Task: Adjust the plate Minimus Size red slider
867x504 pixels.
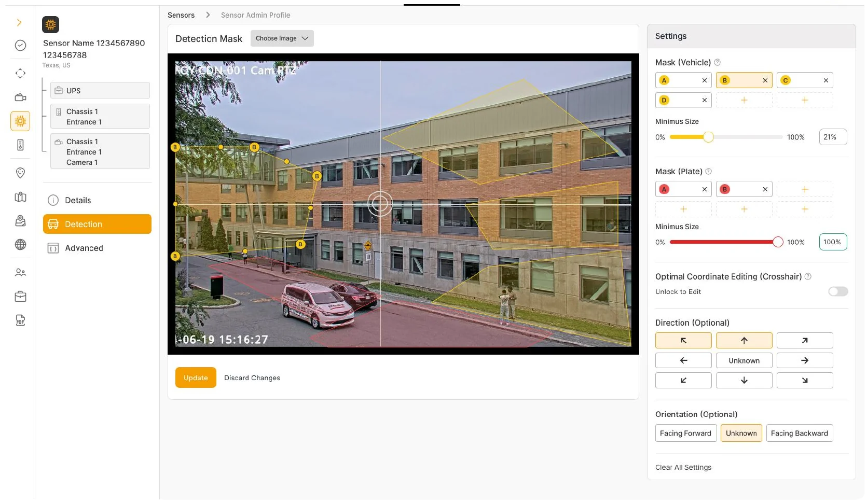Action: pyautogui.click(x=778, y=242)
